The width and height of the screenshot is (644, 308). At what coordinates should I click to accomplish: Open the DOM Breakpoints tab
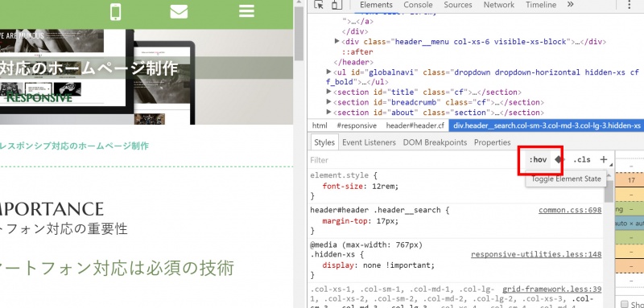coord(435,142)
